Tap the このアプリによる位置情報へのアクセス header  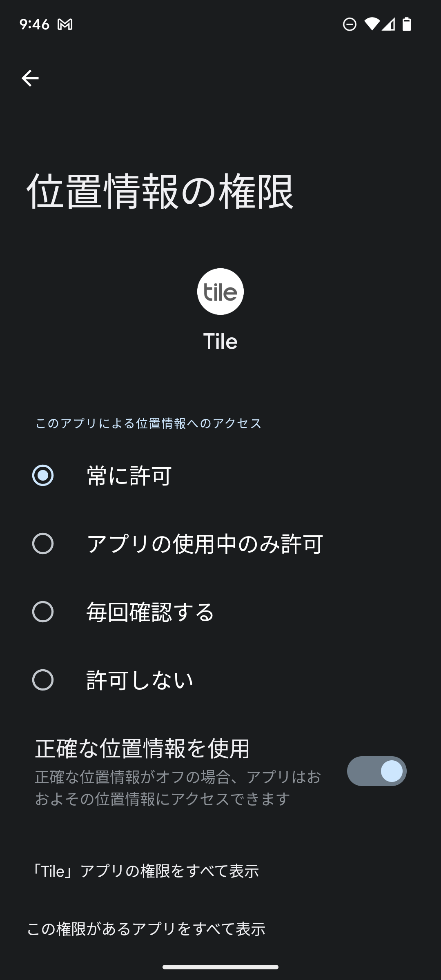click(148, 423)
